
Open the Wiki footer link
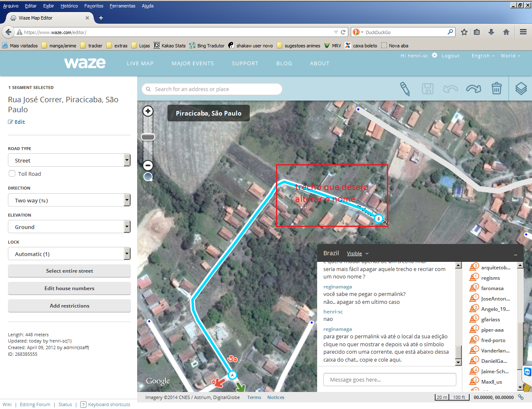click(x=7, y=404)
